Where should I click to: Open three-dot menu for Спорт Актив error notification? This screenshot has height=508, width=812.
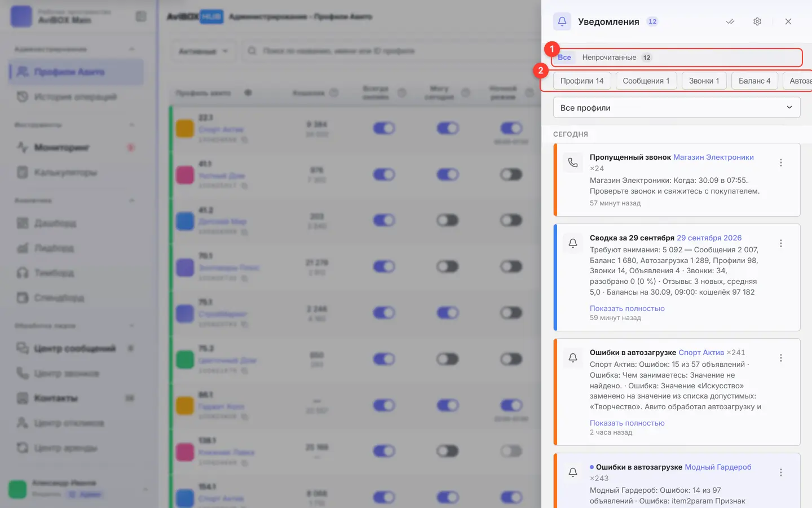click(x=781, y=358)
